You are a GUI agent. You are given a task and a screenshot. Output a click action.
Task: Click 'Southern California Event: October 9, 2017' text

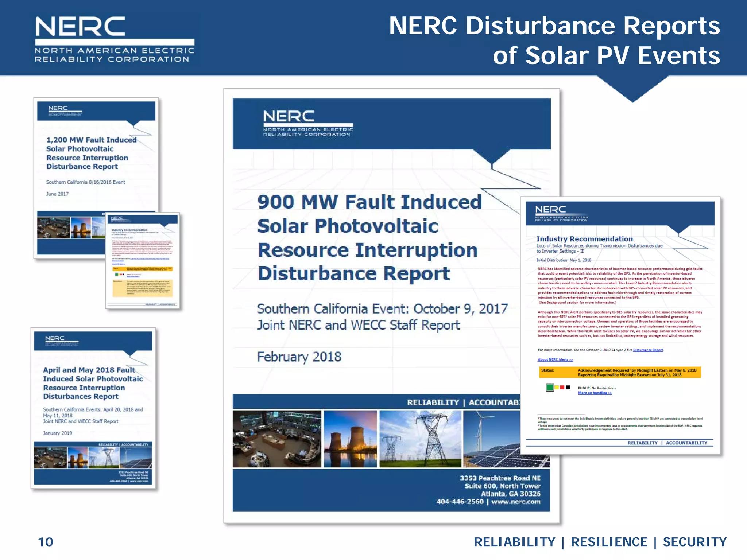[x=382, y=309]
